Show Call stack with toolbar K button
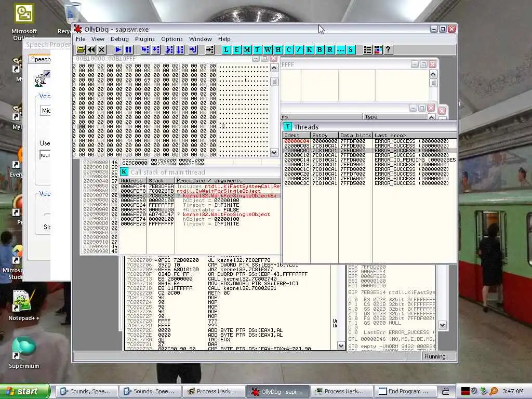 pyautogui.click(x=309, y=50)
